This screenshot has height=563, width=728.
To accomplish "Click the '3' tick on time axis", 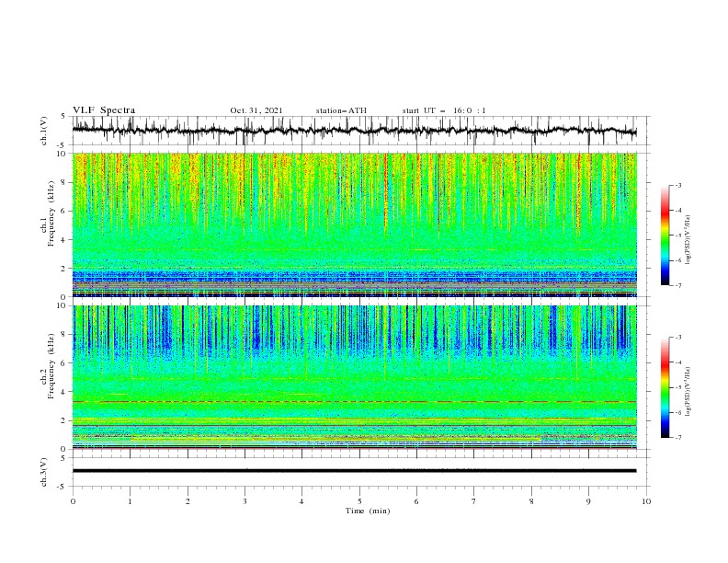I will pos(245,501).
